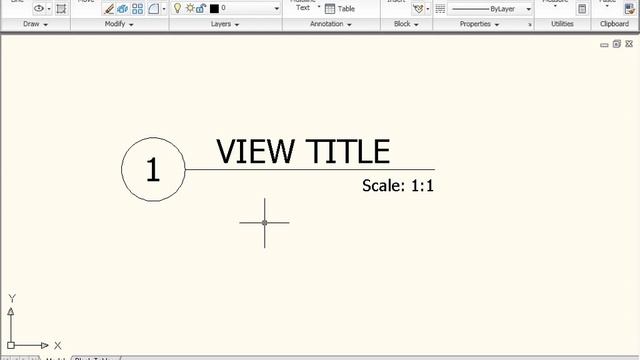
Task: Click the Table button in Annotation panel
Action: tap(340, 9)
